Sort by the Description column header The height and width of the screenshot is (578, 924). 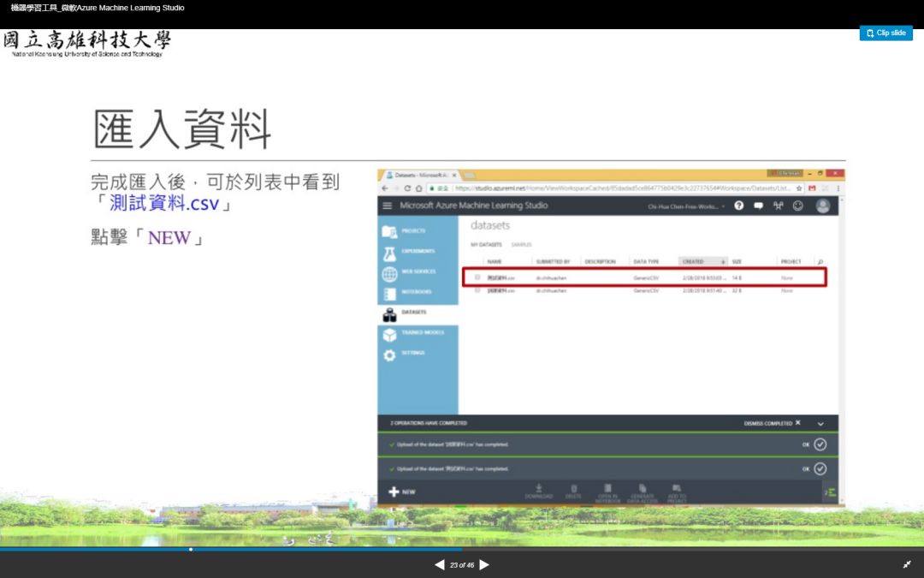point(600,261)
